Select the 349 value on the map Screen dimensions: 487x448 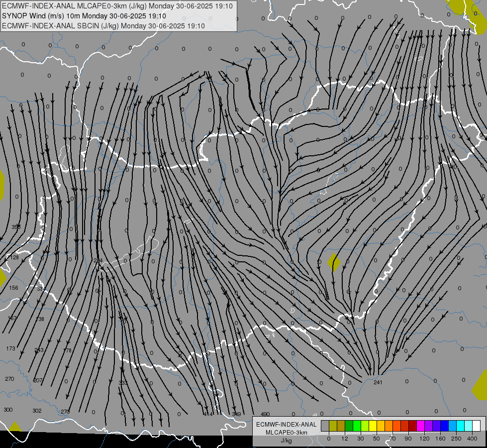coord(236,414)
